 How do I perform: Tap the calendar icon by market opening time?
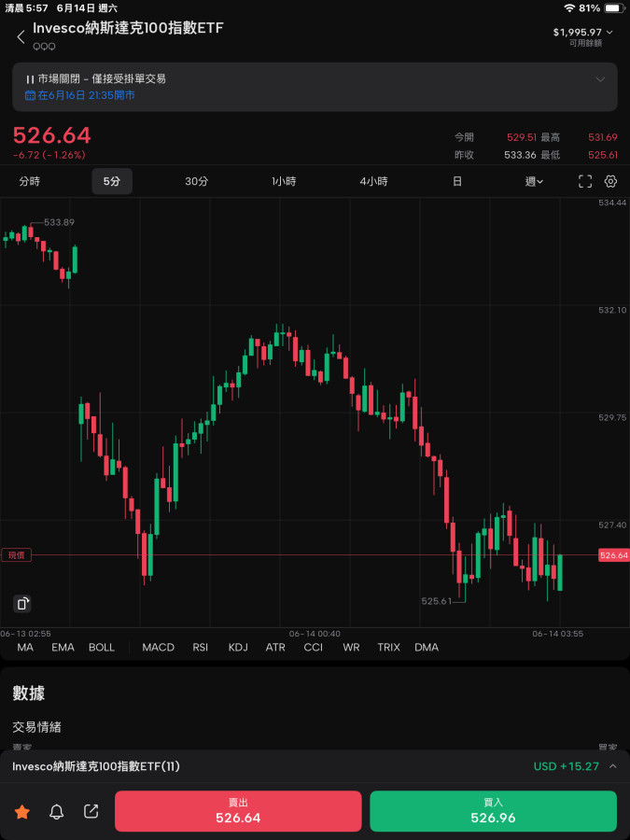[30, 96]
